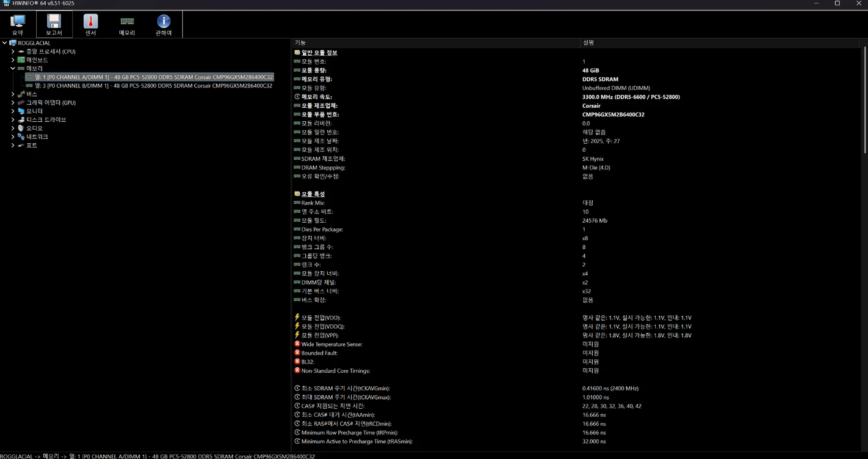Collapse the 메모리 tree node chevron
The image size is (868, 459).
coord(13,69)
